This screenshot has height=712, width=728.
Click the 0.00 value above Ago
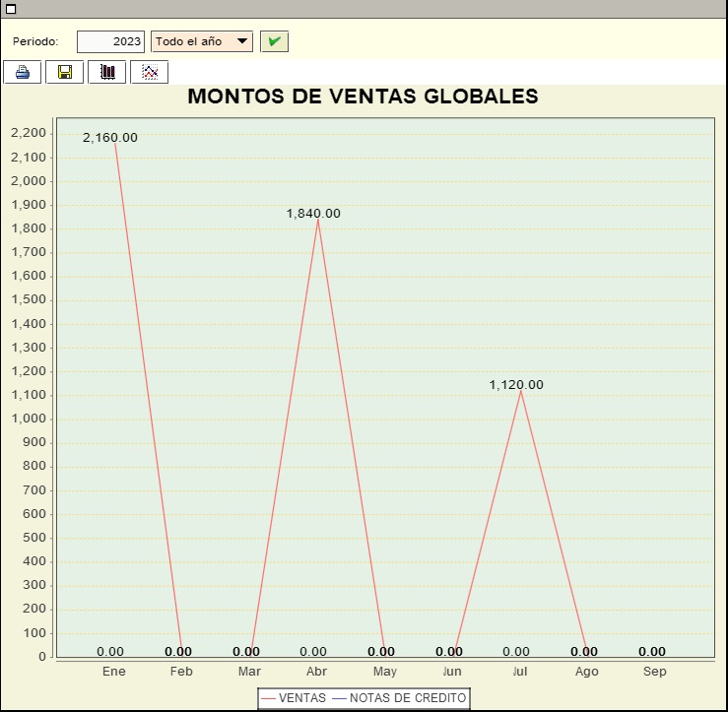point(584,652)
